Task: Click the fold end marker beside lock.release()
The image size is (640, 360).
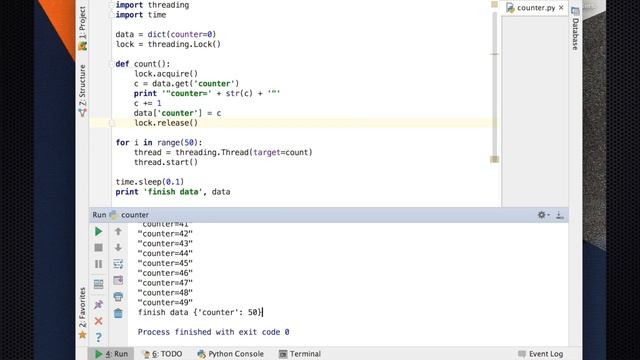Action: (112, 123)
